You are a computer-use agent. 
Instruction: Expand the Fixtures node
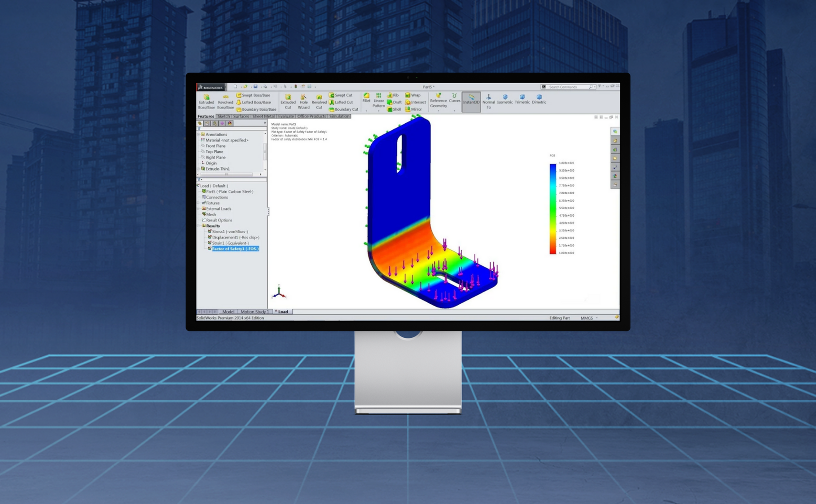click(x=198, y=203)
